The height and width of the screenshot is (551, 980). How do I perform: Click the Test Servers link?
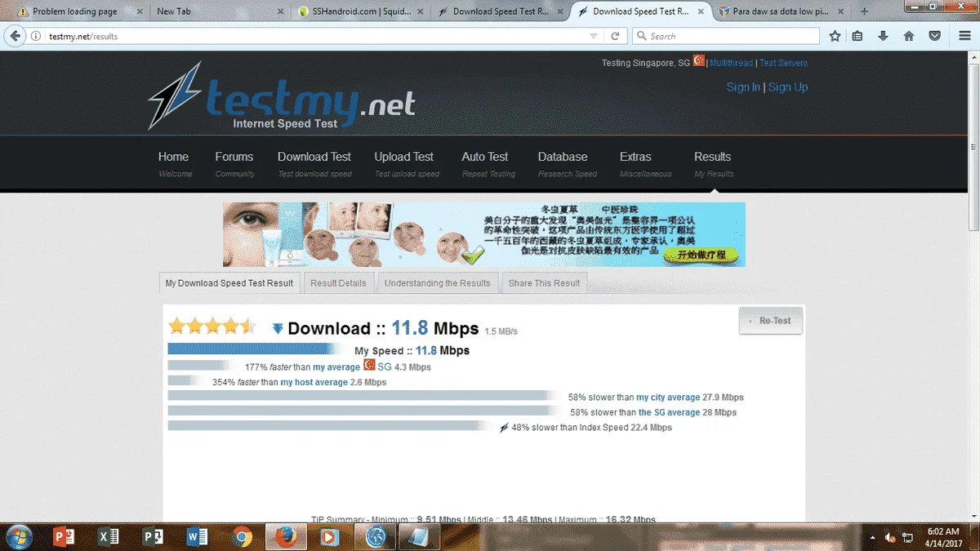[783, 63]
